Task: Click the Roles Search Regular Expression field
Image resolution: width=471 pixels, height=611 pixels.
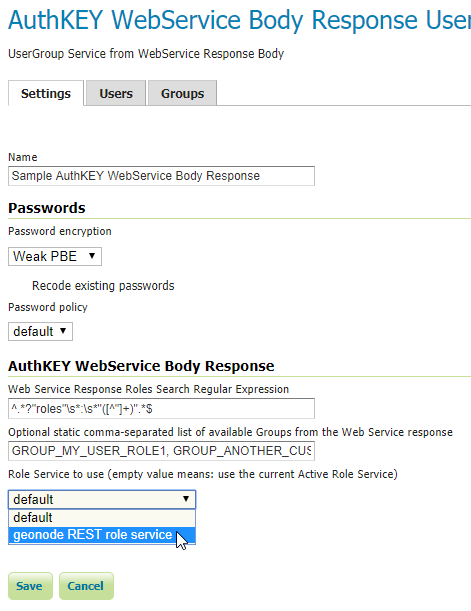Action: [161, 408]
